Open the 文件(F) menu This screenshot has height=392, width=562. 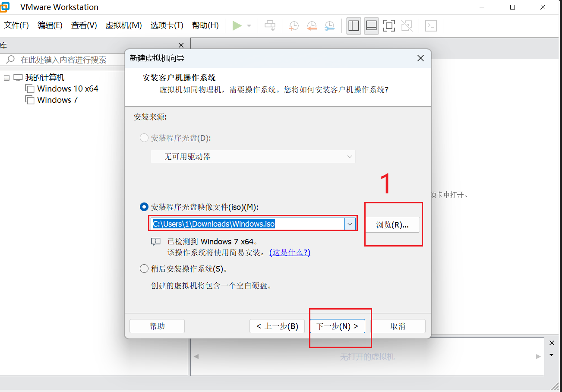16,25
